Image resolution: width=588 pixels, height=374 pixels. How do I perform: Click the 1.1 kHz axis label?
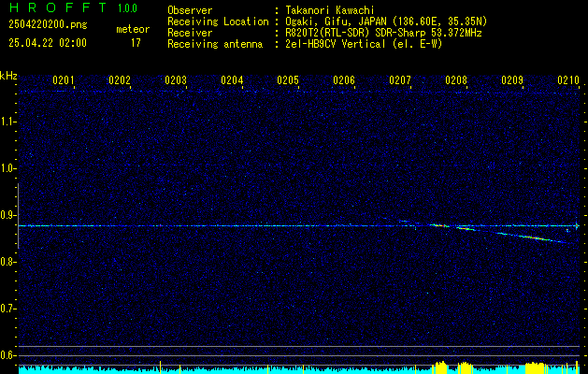click(8, 122)
